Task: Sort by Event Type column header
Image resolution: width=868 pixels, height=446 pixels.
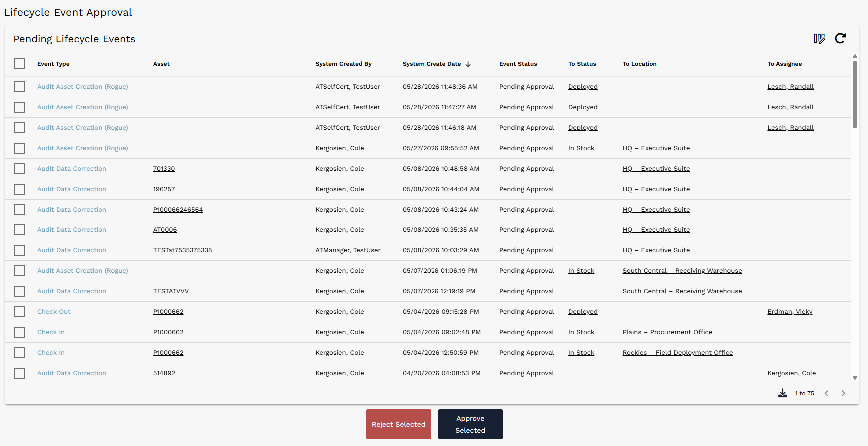Action: point(53,64)
